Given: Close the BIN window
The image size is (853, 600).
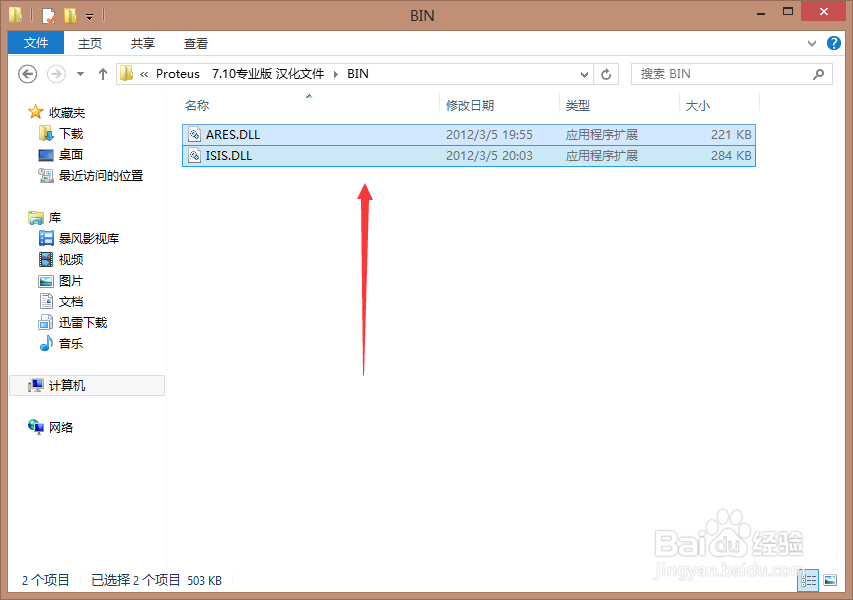Looking at the screenshot, I should [x=824, y=11].
